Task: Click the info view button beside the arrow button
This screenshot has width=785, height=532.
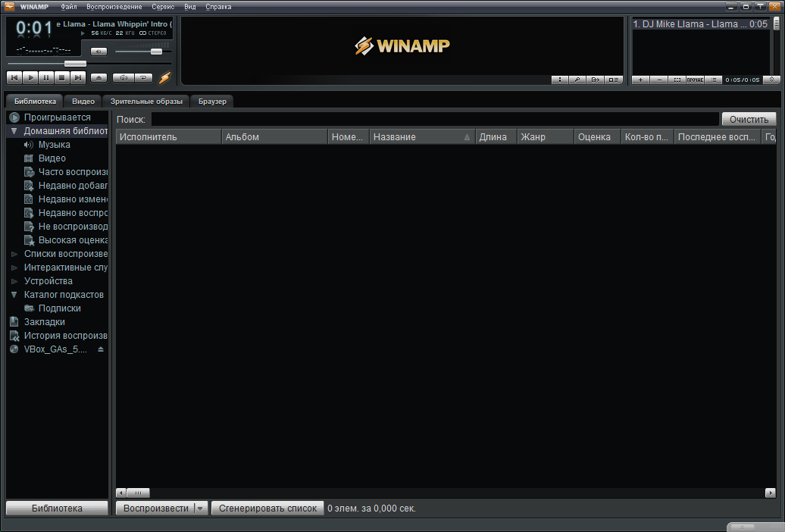Action: pos(613,80)
